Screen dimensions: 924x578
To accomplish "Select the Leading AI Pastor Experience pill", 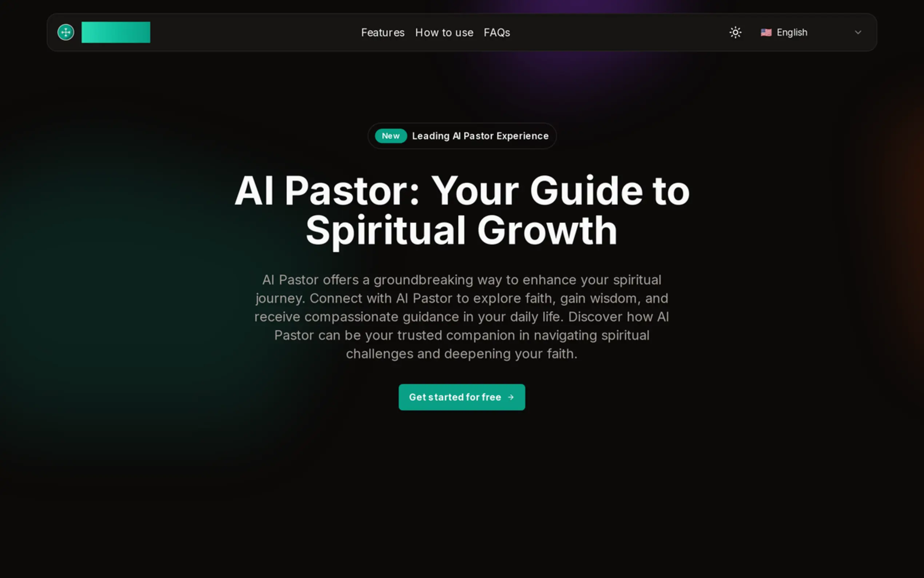I will 462,136.
